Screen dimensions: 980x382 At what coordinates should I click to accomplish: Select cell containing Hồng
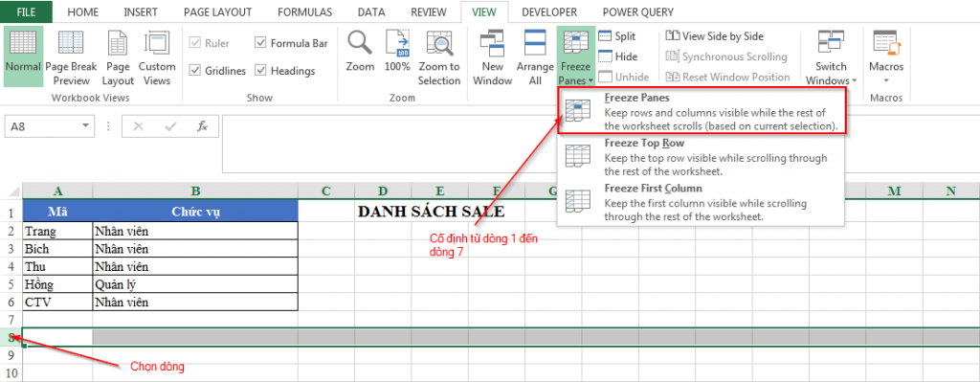click(x=57, y=284)
